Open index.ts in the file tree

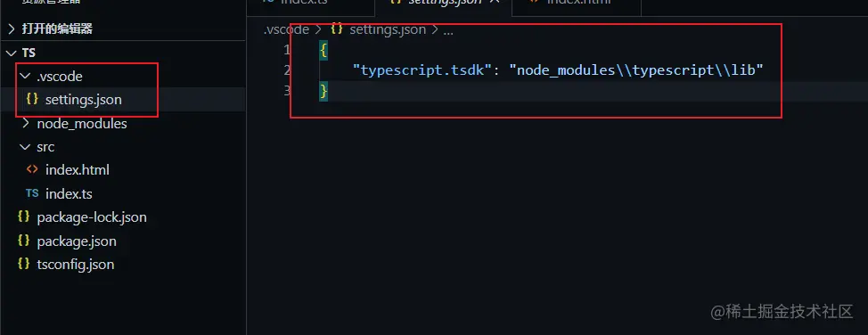pos(69,194)
